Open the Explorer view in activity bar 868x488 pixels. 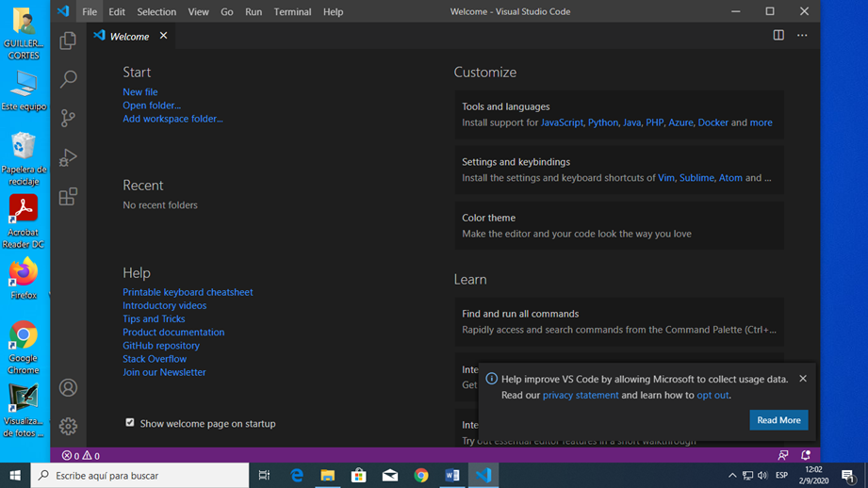pos(68,41)
